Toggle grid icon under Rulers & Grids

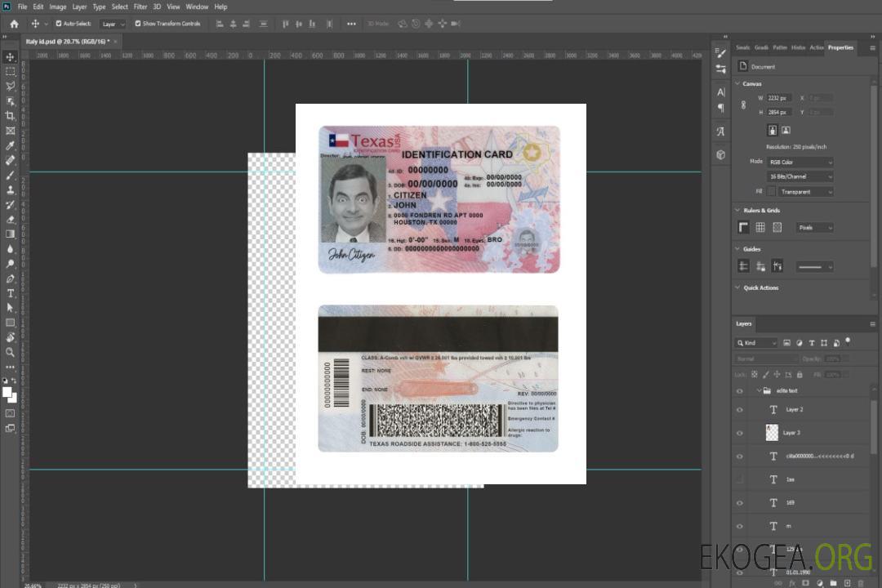[760, 227]
